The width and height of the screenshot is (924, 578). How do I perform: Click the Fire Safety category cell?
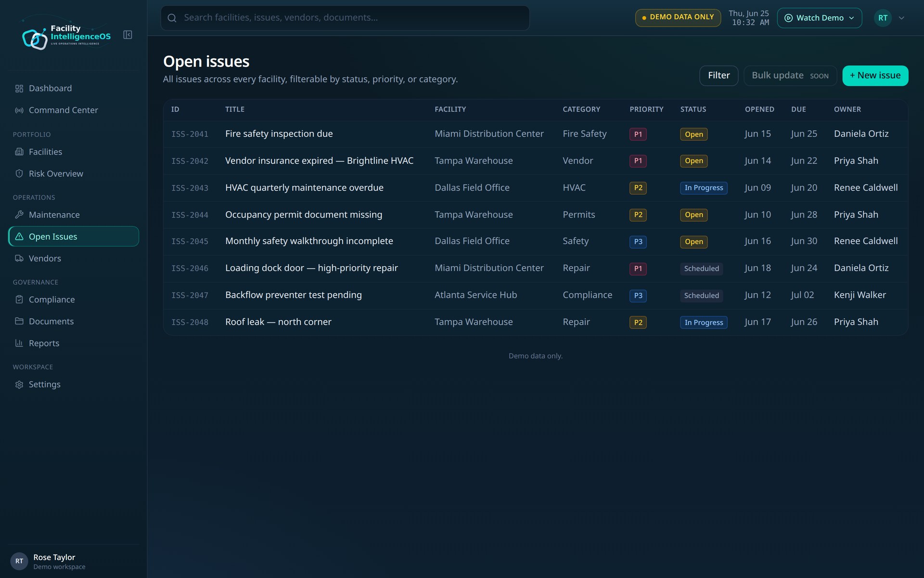(584, 134)
